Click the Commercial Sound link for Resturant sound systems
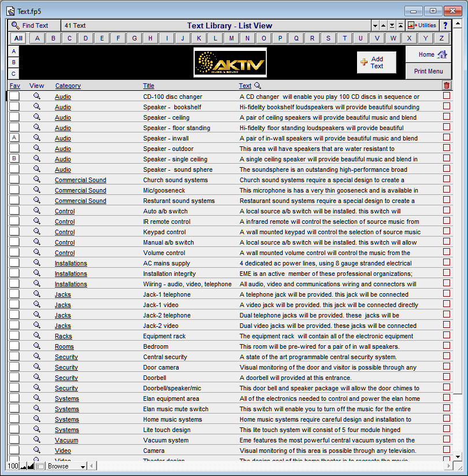 [x=80, y=201]
